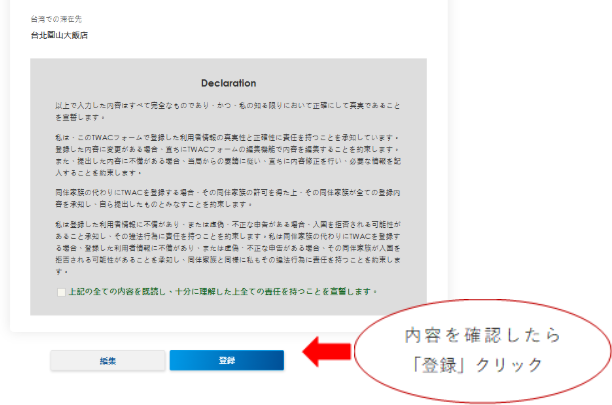Click the first declaration paragraph
The height and width of the screenshot is (405, 612).
[x=229, y=110]
